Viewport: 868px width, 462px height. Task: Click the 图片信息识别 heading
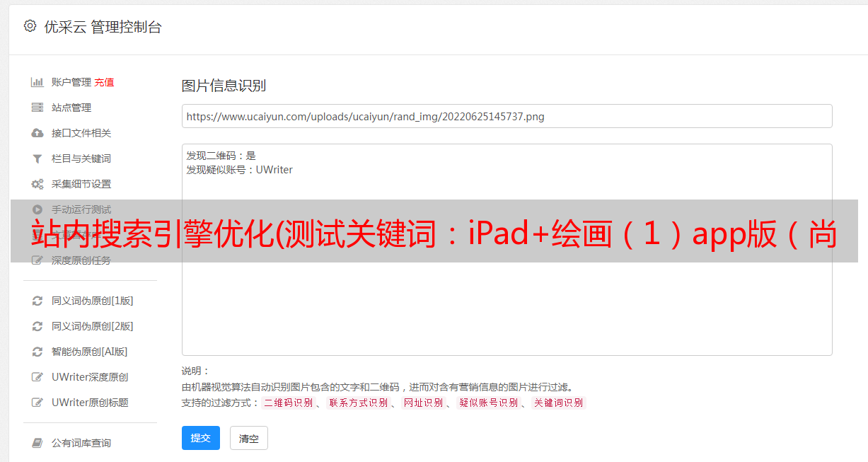(x=224, y=86)
